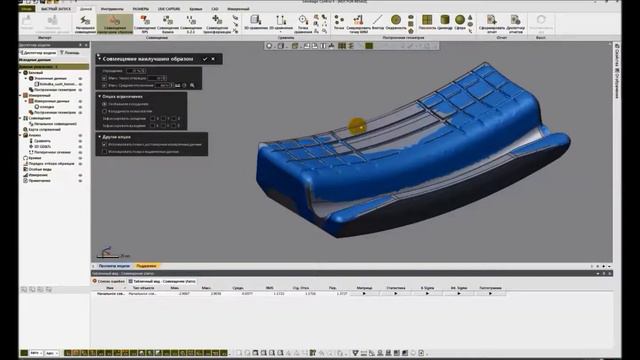This screenshot has height=360, width=640.
Task: Choose the Points (Точки) geometry tool
Action: pyautogui.click(x=339, y=22)
